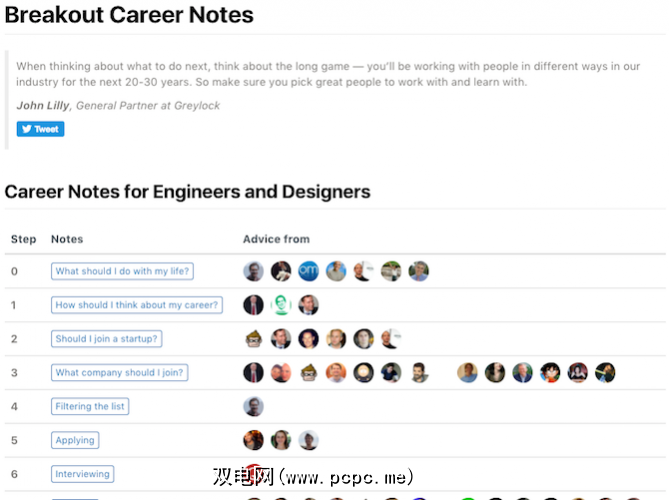The image size is (669, 500).
Task: Click first advisor avatar in step 0 row
Action: (254, 271)
